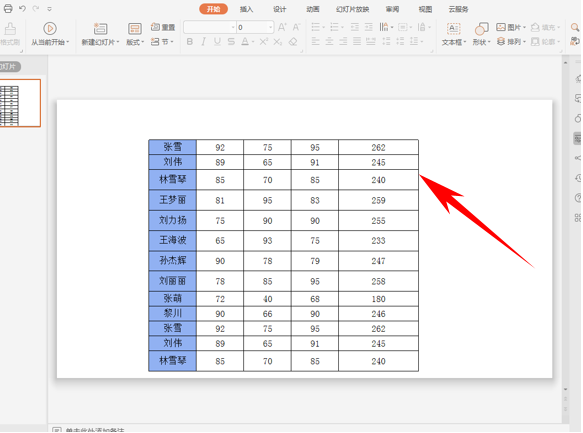Viewport: 583px width, 433px height.
Task: Toggle bold formatting
Action: pos(190,42)
